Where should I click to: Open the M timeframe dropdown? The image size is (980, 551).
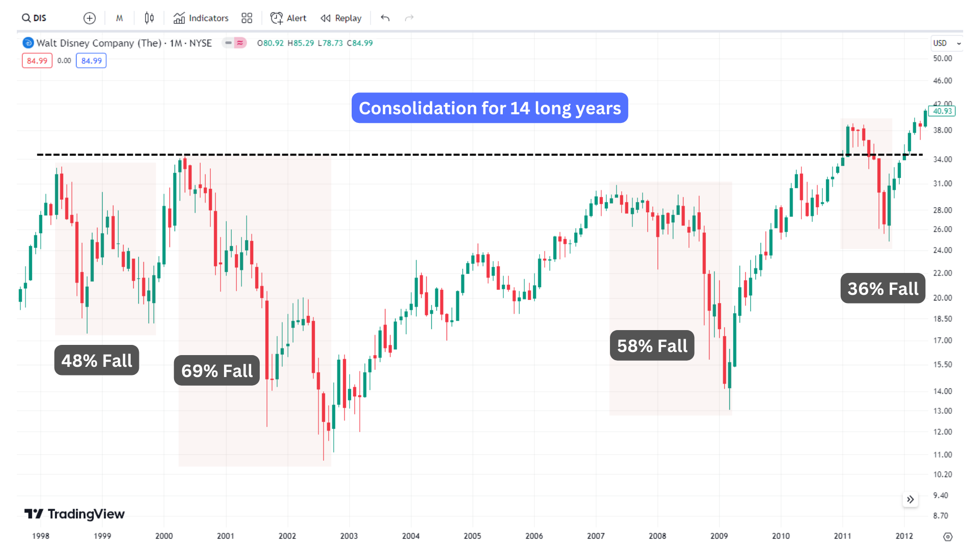(x=119, y=18)
